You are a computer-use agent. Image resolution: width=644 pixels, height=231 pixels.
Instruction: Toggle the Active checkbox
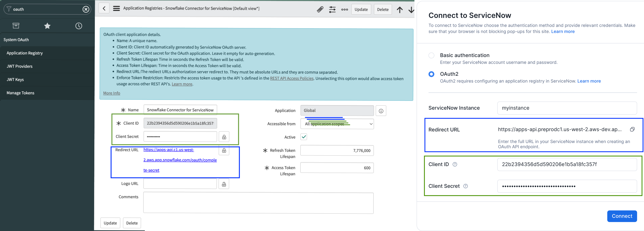click(x=304, y=137)
